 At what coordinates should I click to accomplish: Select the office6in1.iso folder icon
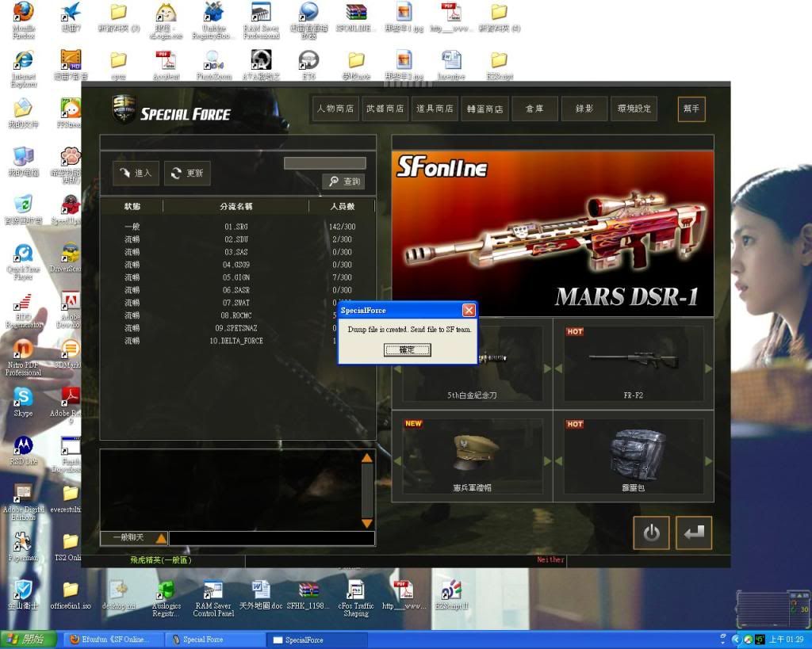click(71, 594)
